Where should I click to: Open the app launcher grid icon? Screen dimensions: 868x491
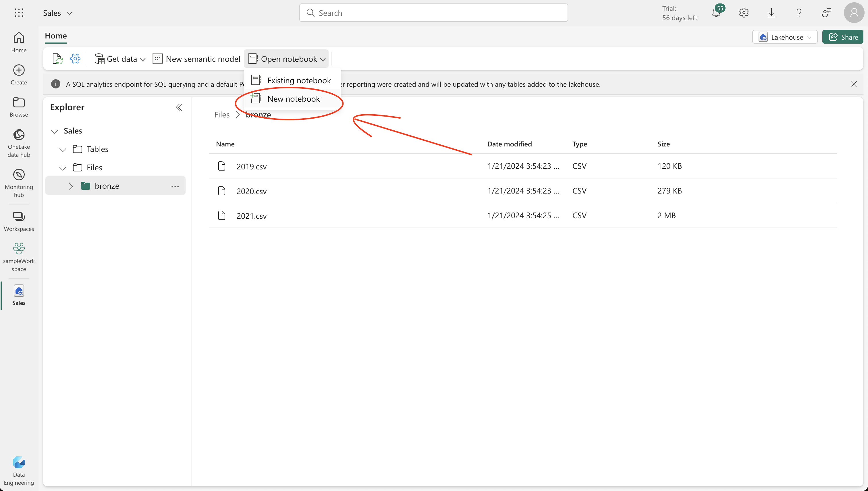[x=19, y=13]
